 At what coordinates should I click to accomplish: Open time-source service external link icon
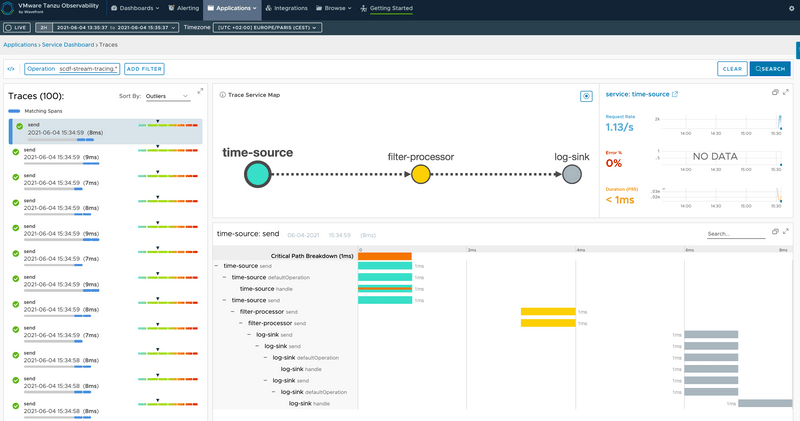point(674,95)
